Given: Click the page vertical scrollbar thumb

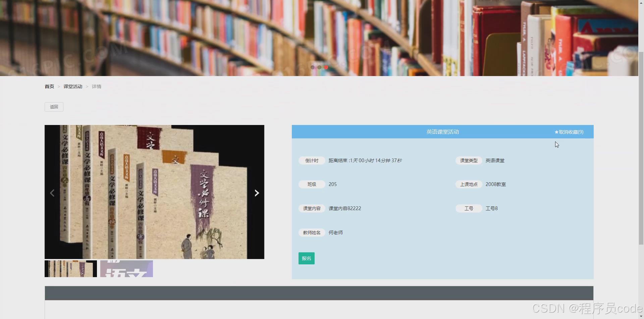Looking at the screenshot, I should point(641,148).
